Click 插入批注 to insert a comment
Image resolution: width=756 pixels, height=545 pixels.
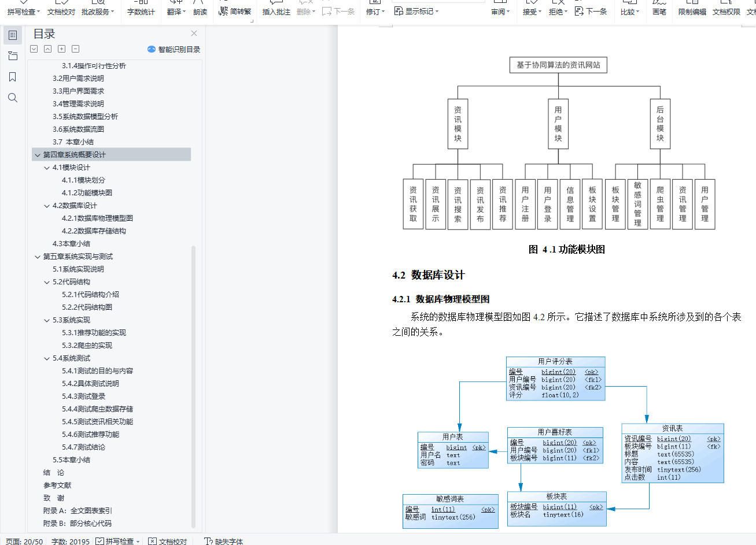click(276, 12)
